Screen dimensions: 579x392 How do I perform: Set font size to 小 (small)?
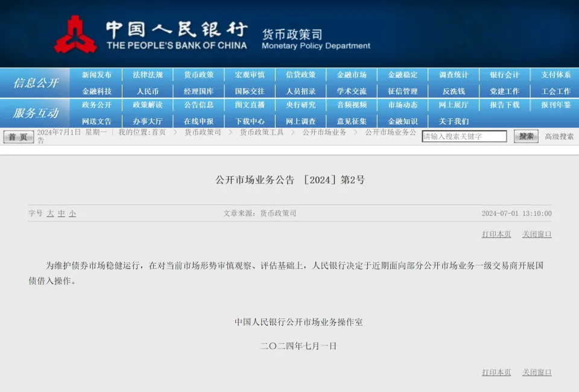(72, 213)
